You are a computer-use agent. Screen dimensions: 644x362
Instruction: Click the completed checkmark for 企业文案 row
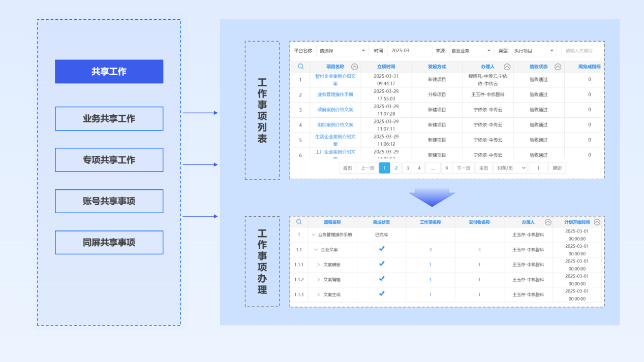[x=382, y=249]
